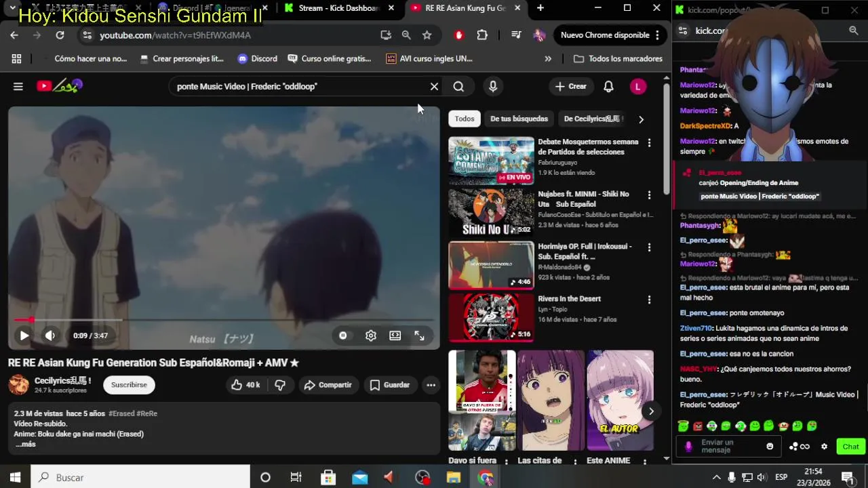Save video using the Guardar button

coord(390,385)
